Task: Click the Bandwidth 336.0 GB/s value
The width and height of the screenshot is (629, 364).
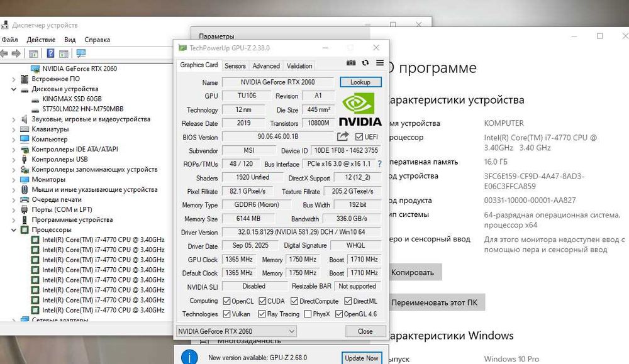Action: (x=352, y=219)
